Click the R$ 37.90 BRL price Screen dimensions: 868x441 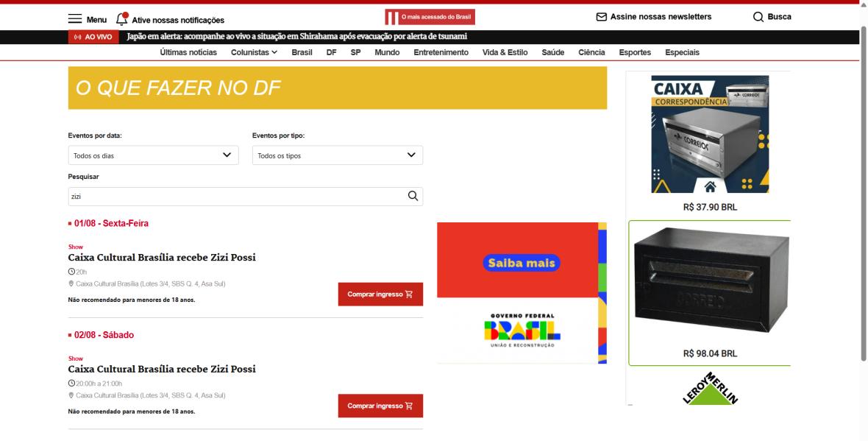pos(711,207)
